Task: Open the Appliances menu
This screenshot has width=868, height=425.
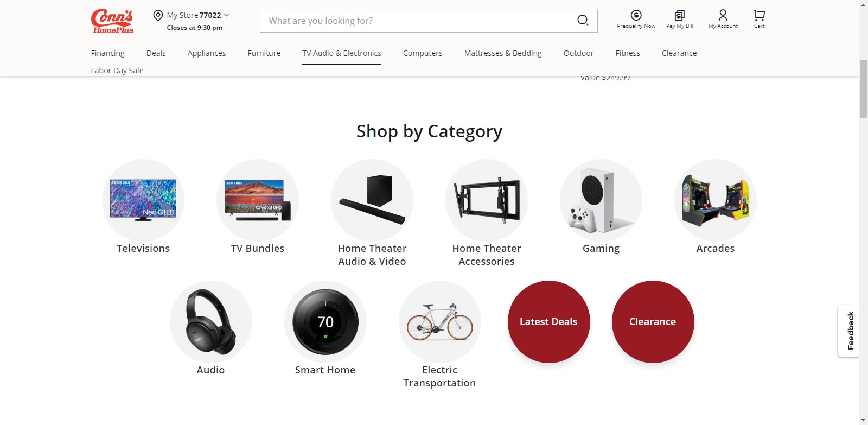Action: tap(207, 53)
